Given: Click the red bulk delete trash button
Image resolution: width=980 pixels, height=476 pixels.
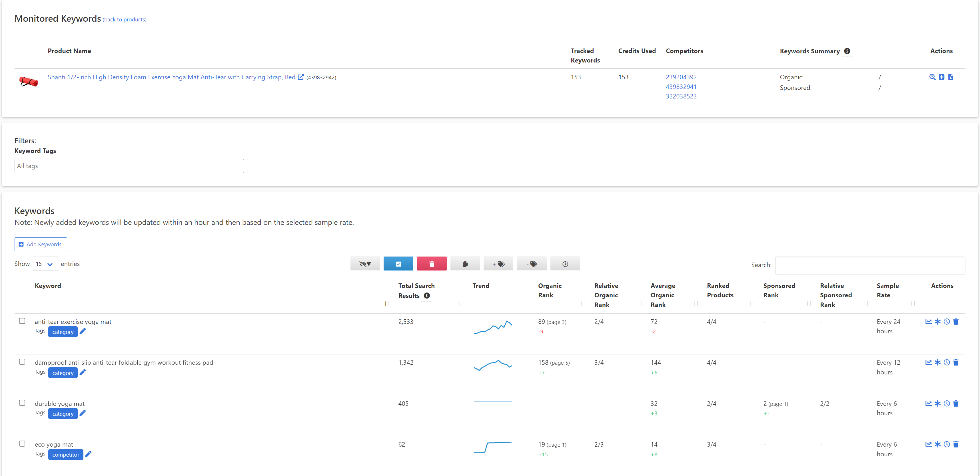Looking at the screenshot, I should click(431, 264).
